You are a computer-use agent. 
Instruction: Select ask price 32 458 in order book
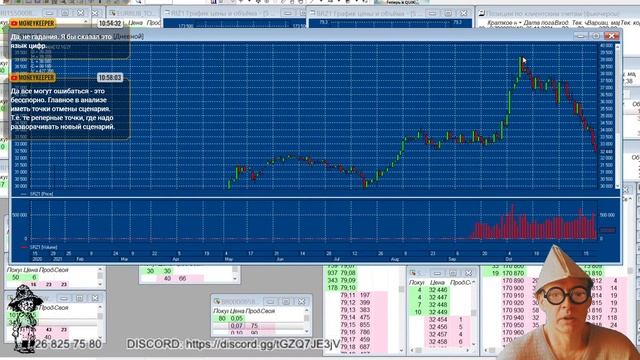coord(438,342)
